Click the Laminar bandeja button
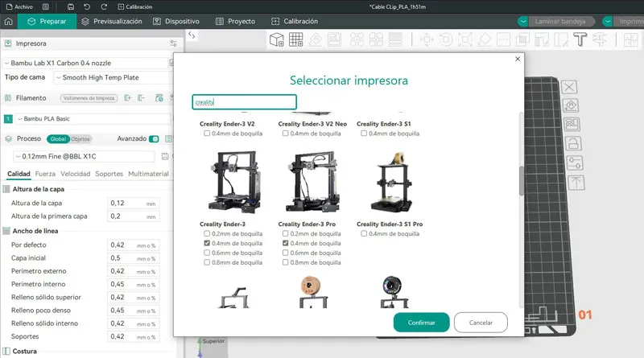This screenshot has width=644, height=358. (559, 22)
